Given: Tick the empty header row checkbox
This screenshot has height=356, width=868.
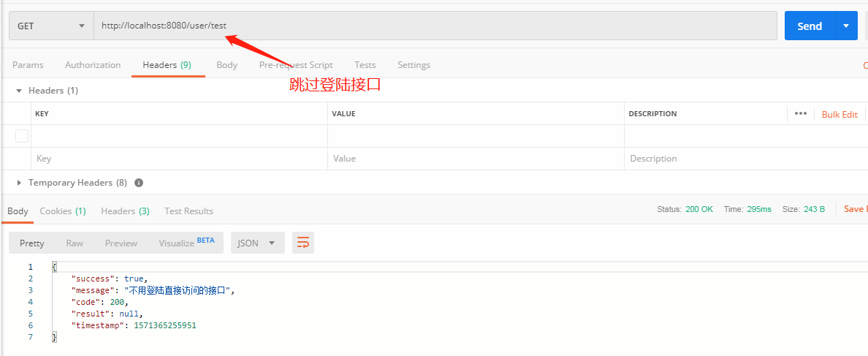Looking at the screenshot, I should [22, 136].
